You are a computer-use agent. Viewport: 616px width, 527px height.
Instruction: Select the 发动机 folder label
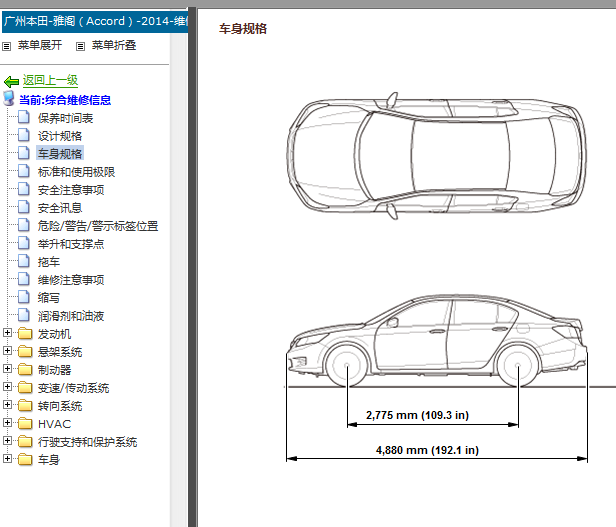coord(54,334)
